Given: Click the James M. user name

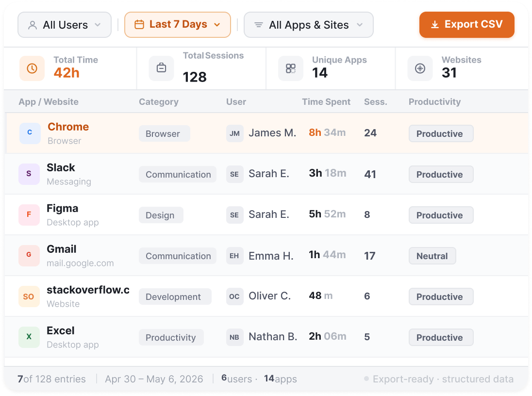Looking at the screenshot, I should click(272, 132).
